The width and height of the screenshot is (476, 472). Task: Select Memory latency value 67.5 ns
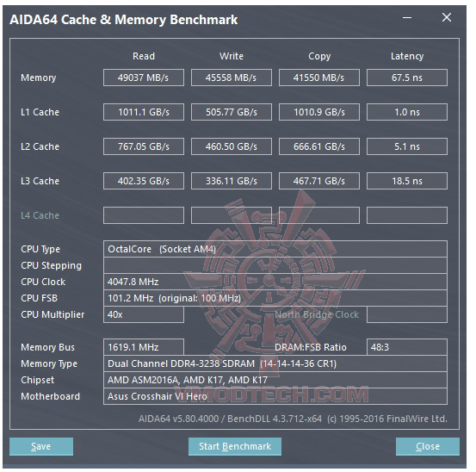tap(407, 78)
